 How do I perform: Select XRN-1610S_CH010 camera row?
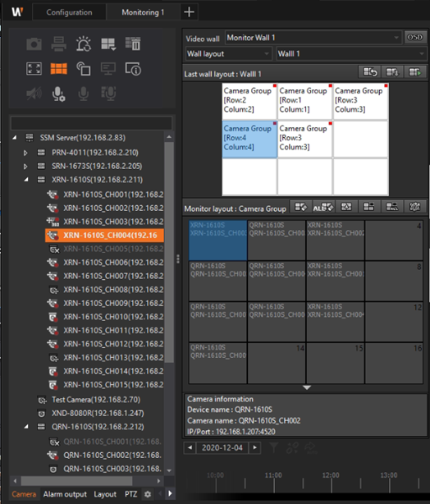[x=105, y=317]
